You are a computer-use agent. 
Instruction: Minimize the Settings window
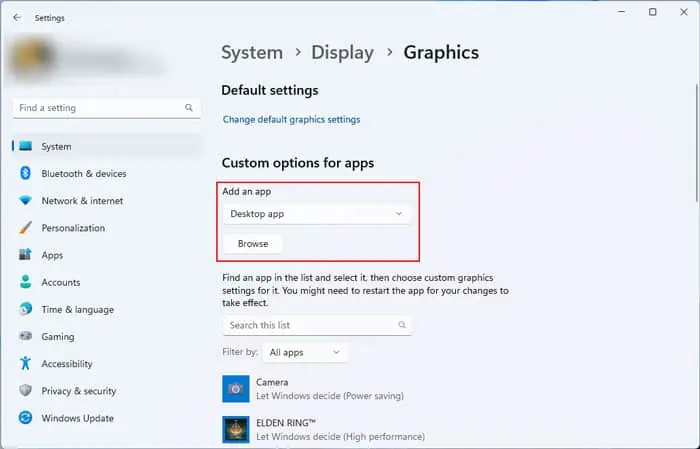[621, 12]
